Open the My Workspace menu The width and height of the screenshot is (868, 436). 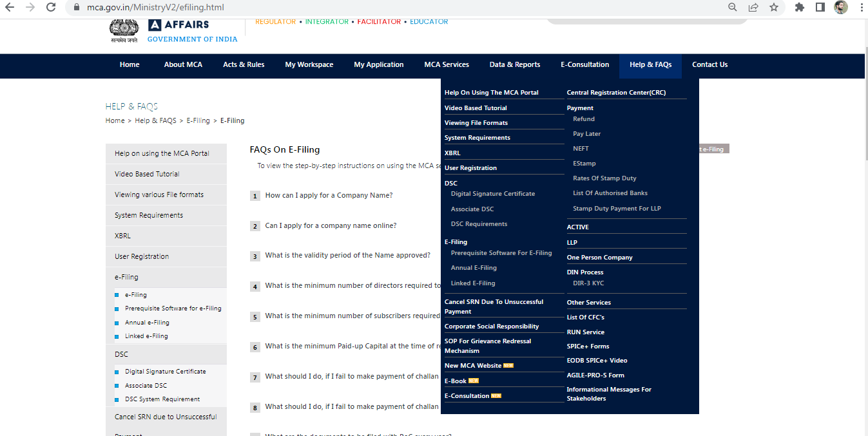coord(309,64)
